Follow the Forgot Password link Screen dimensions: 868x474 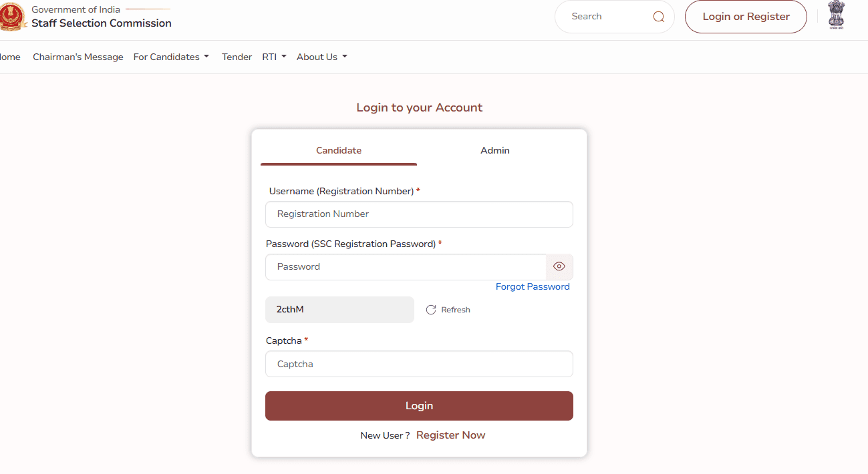(x=533, y=286)
